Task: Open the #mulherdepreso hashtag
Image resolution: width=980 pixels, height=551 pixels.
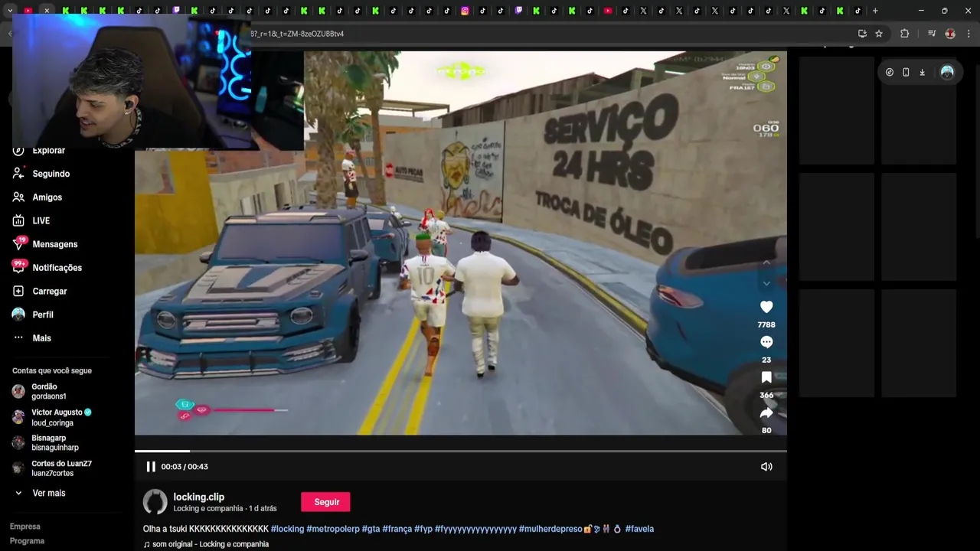Action: [550, 529]
